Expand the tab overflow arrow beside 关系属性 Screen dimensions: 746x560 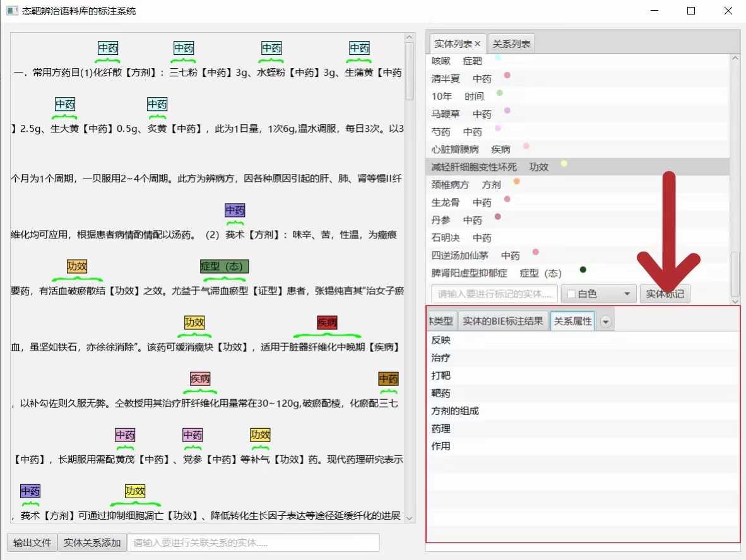606,322
